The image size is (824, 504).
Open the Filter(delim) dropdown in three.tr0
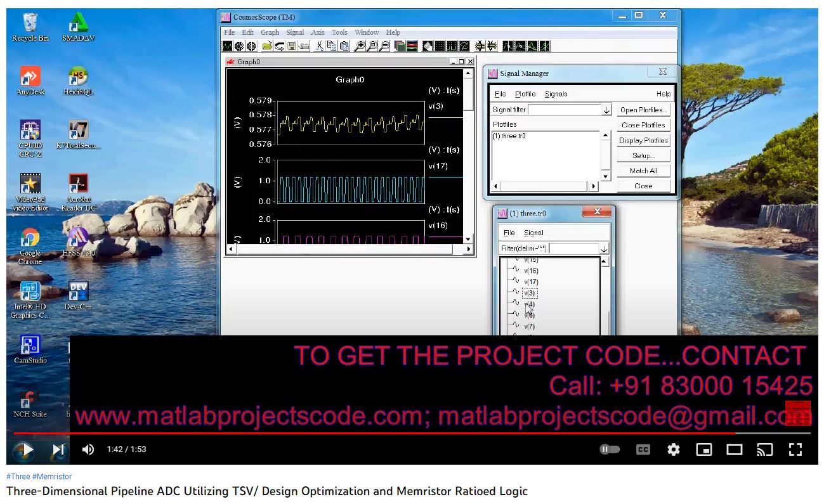(x=604, y=249)
